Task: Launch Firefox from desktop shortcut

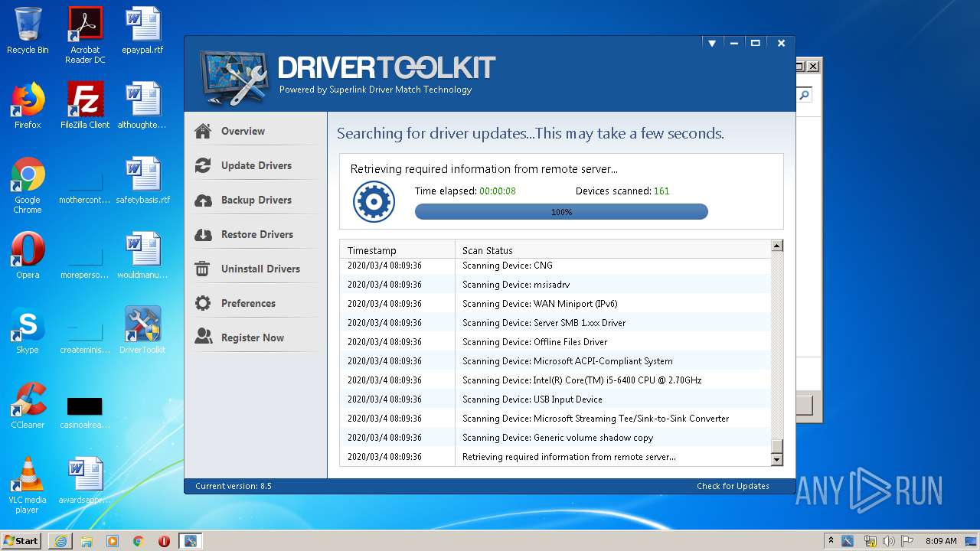Action: point(28,106)
